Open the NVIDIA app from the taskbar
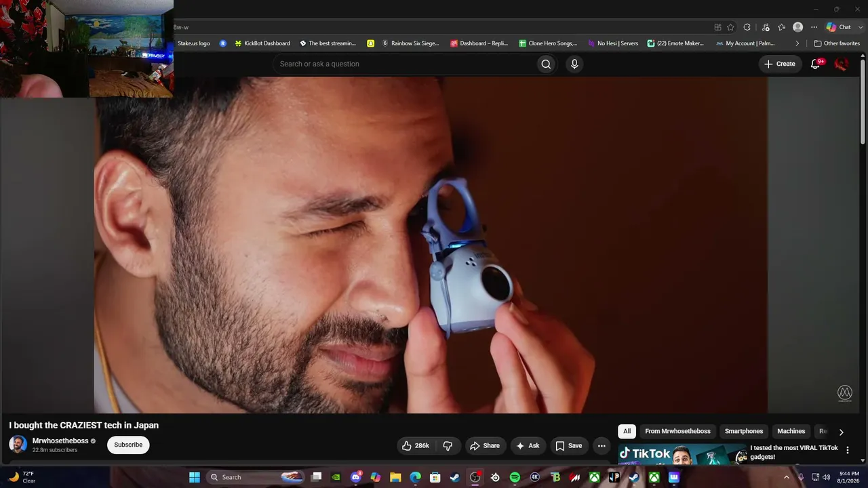The width and height of the screenshot is (868, 488). 336,477
